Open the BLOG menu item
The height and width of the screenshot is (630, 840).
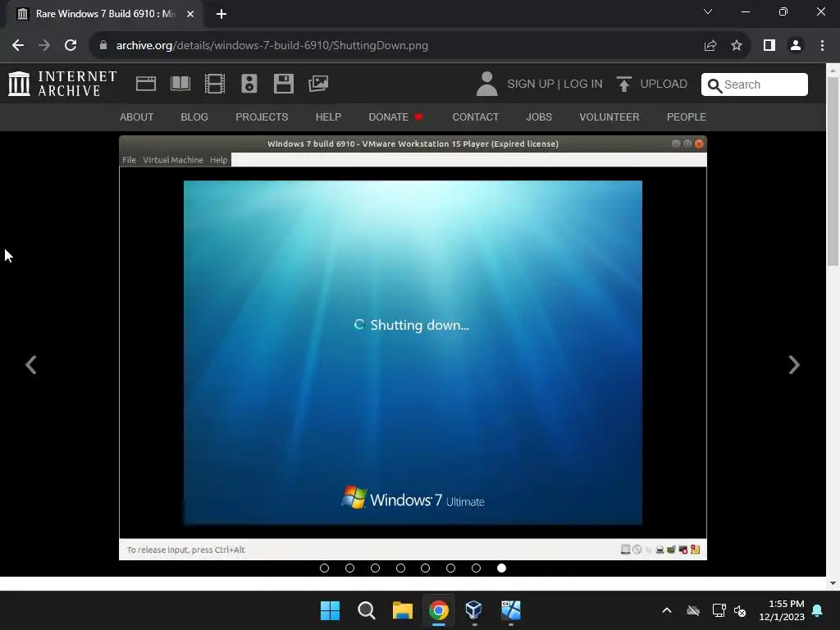click(194, 116)
